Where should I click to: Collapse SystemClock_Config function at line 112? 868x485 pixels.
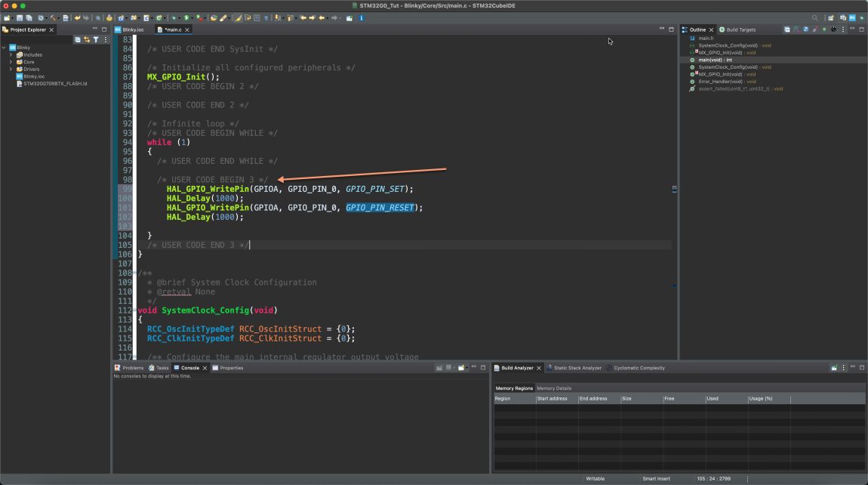point(135,310)
